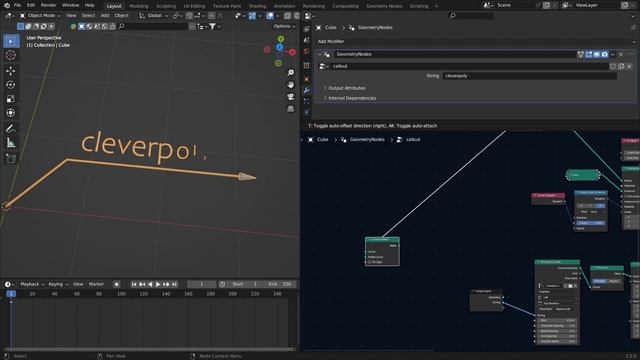Toggle the camera view icon in viewport
This screenshot has height=360, width=640.
coord(291,97)
